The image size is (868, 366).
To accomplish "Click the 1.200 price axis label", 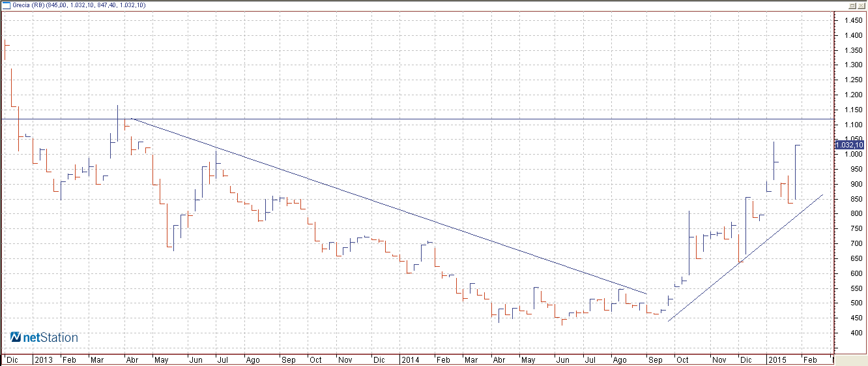I will pyautogui.click(x=854, y=95).
